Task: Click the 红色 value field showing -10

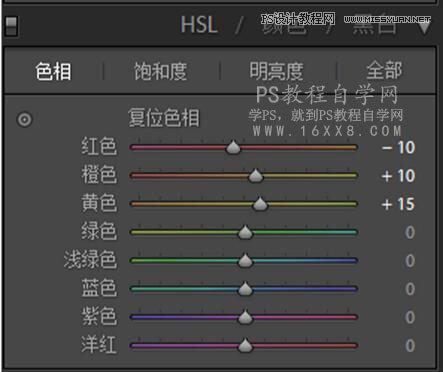Action: click(398, 147)
